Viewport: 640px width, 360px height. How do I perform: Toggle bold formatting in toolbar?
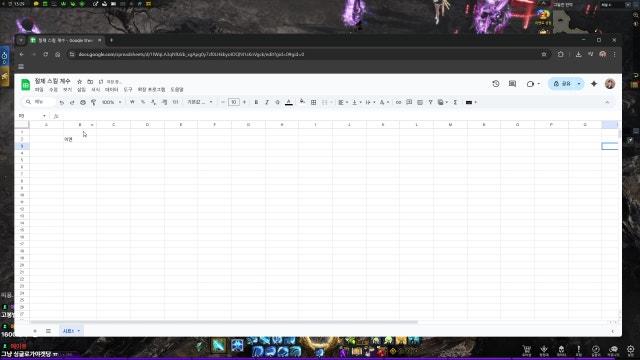pyautogui.click(x=256, y=102)
